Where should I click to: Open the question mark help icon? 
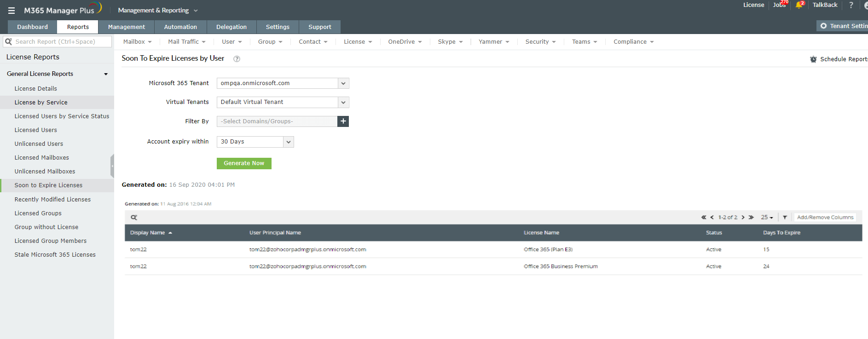851,5
